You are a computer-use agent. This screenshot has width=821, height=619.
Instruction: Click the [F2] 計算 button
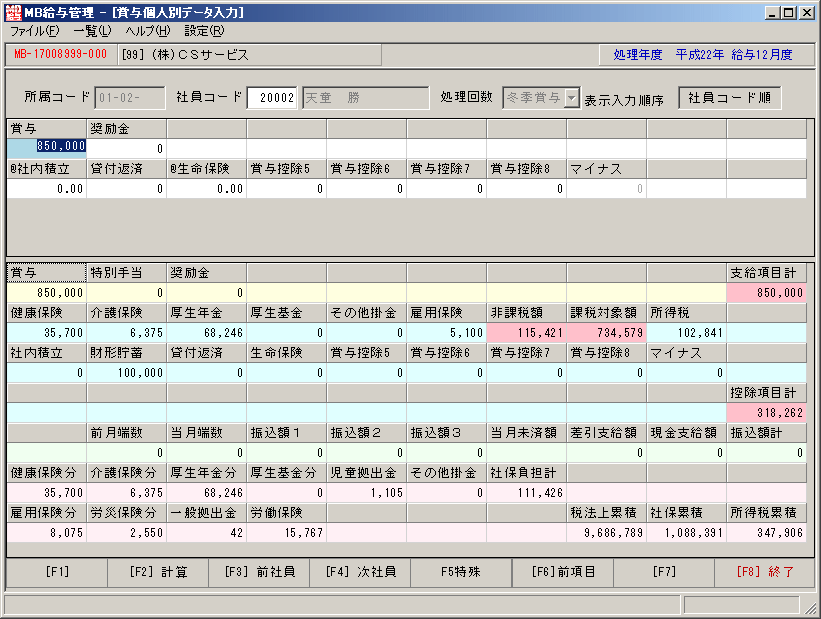pyautogui.click(x=158, y=572)
